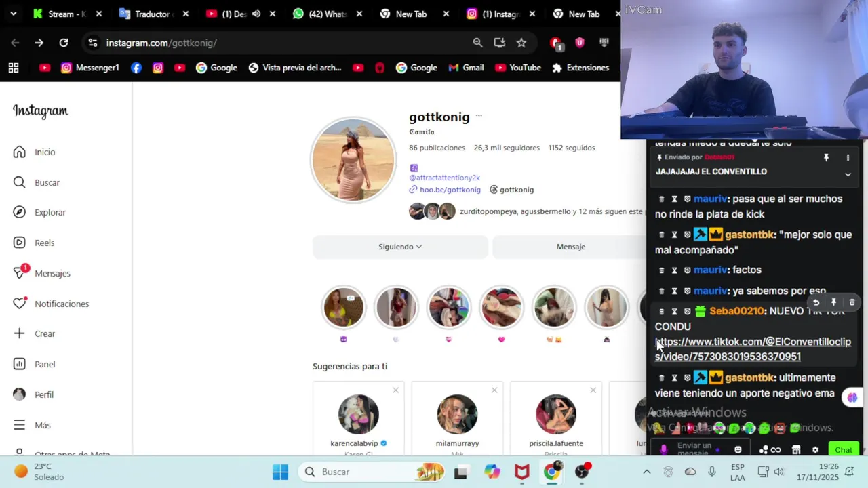Click "1152 seguidos" count
This screenshot has height=488, width=868.
tap(571, 148)
